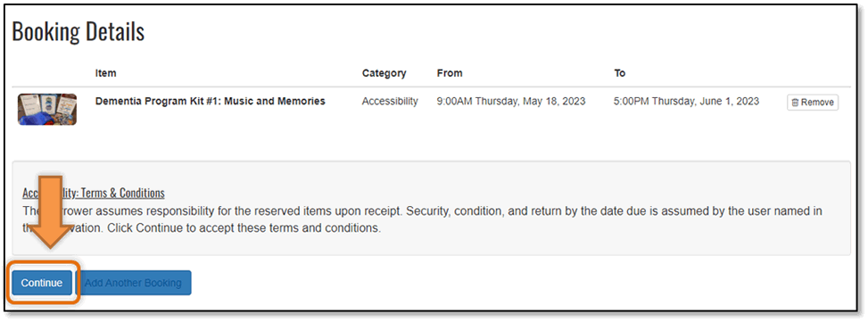Click the 9:00AM Thursday, May 18 start date
868x322 pixels.
tap(511, 102)
